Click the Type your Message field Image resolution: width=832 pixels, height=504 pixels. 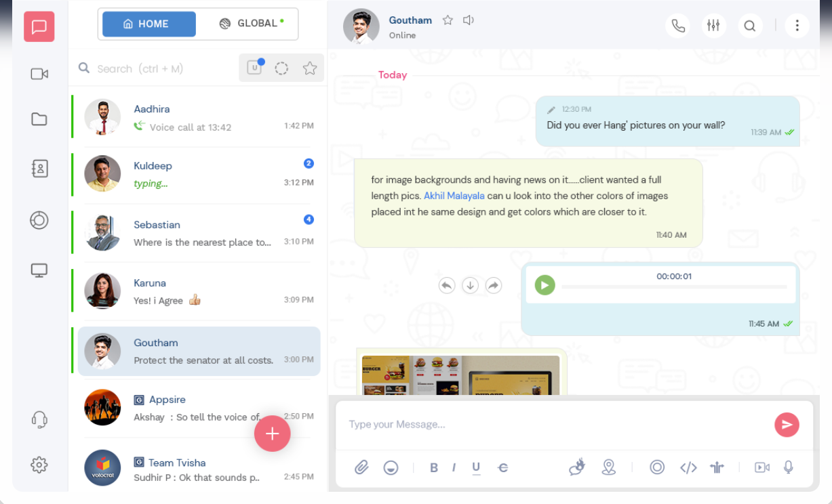[x=555, y=425]
